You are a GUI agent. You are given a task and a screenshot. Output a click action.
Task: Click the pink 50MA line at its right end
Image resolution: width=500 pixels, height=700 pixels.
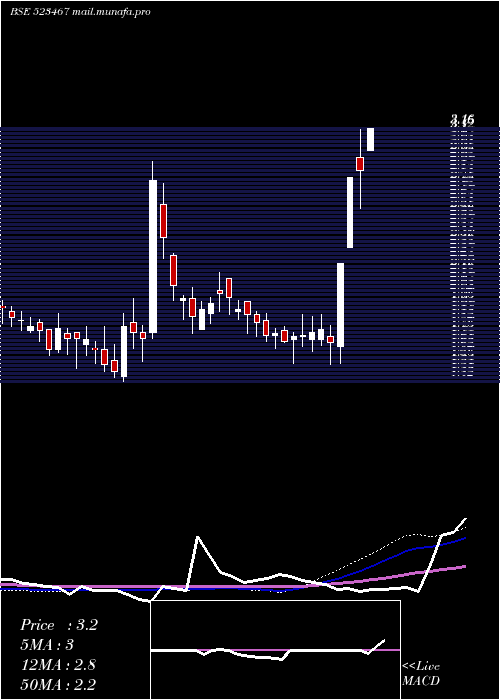[463, 567]
